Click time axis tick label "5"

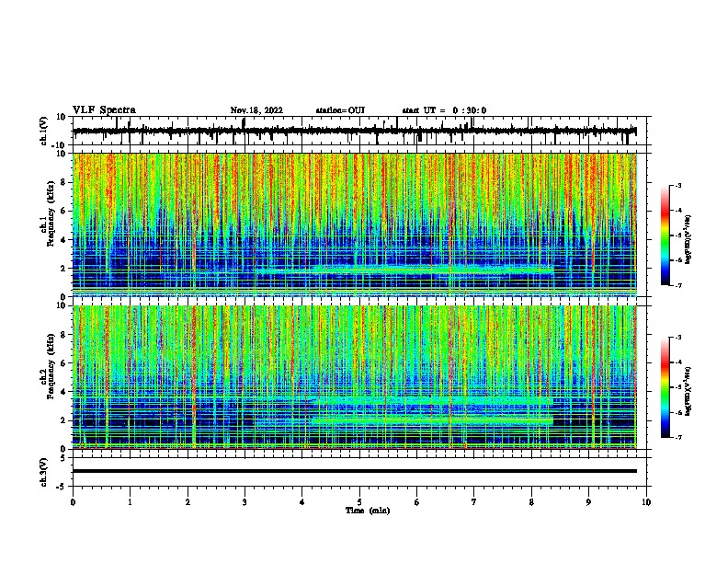pos(359,502)
